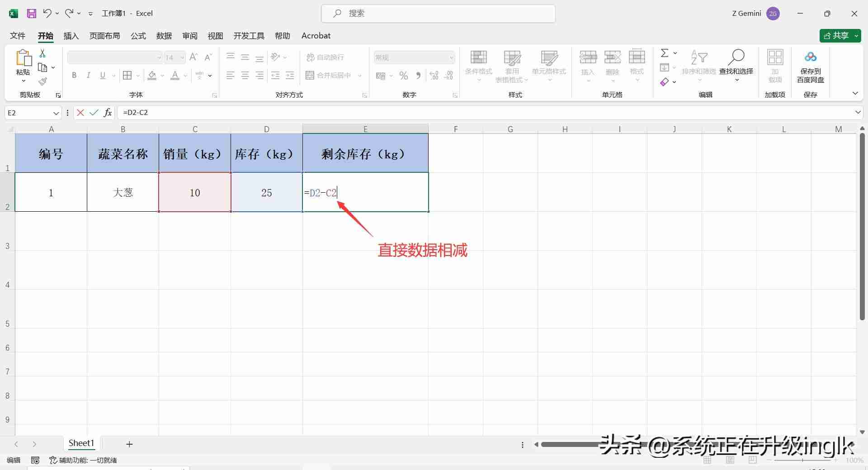
Task: Toggle top vertical alignment
Action: 231,57
